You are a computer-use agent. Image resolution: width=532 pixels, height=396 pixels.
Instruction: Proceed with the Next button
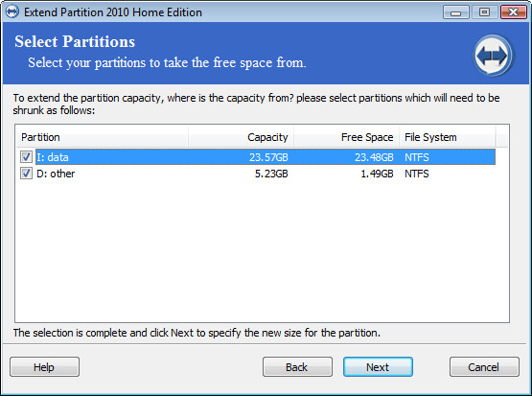point(378,367)
